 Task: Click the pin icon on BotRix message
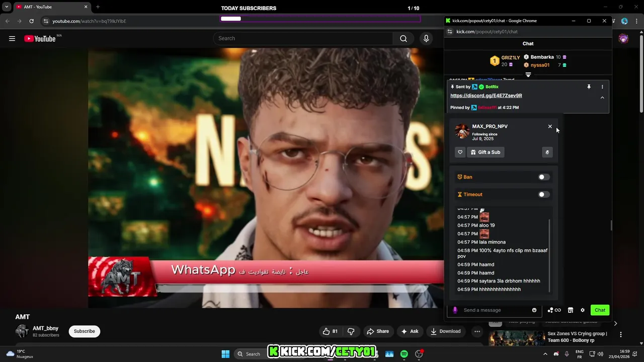tap(589, 87)
